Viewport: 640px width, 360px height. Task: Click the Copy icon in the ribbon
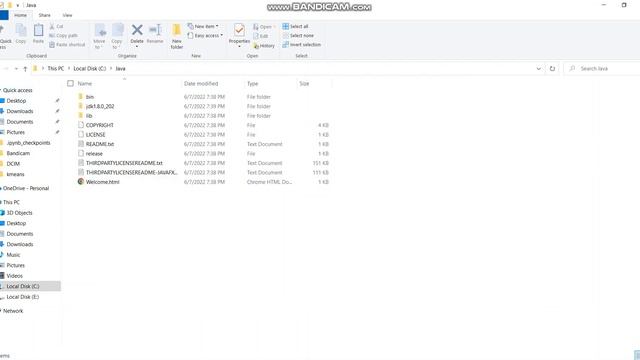(21, 33)
